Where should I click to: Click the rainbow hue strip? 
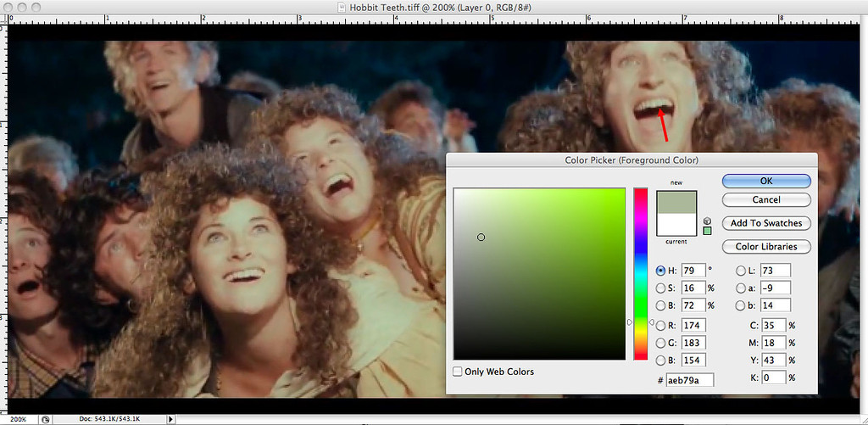641,274
